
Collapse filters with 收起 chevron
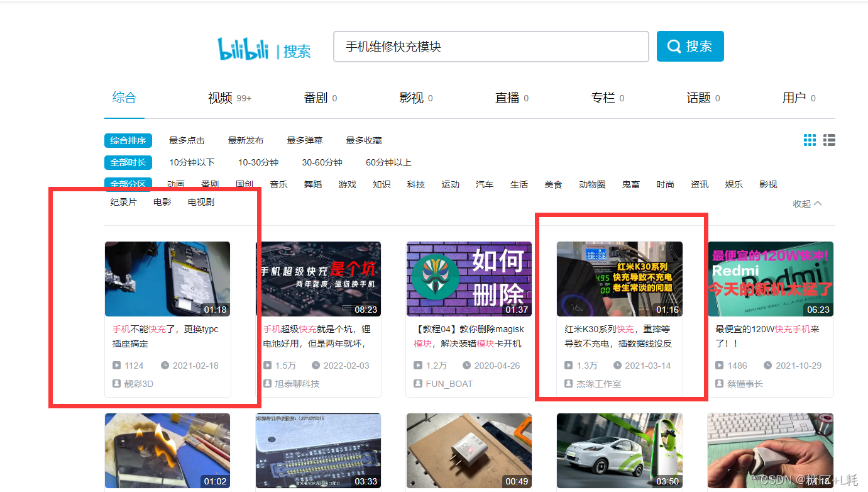(x=807, y=204)
